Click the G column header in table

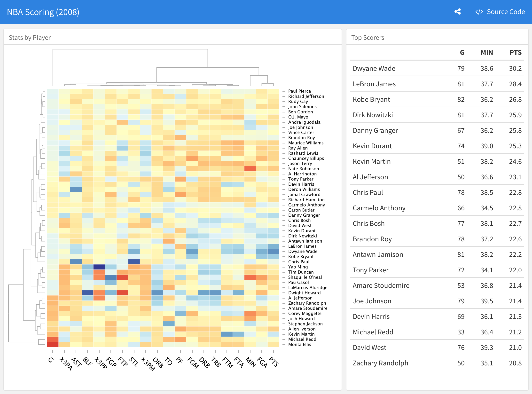(462, 53)
